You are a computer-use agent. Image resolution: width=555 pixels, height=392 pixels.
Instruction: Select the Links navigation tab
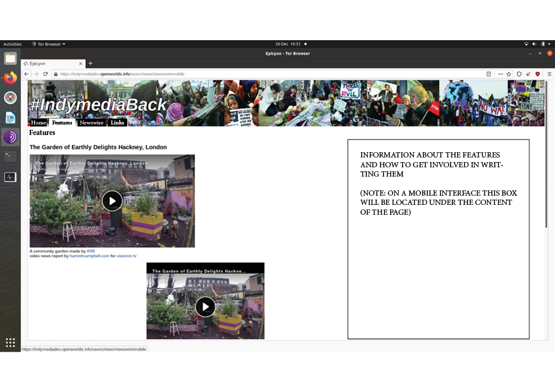point(117,123)
